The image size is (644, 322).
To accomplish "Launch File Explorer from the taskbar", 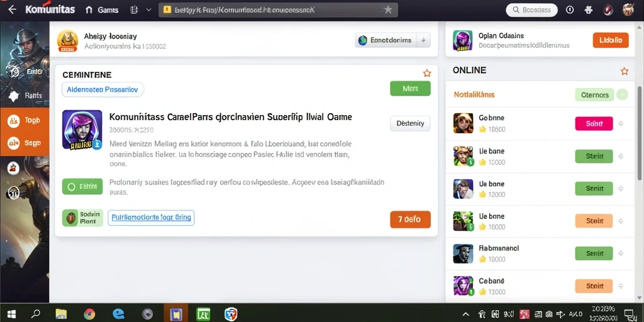I will click(61, 314).
